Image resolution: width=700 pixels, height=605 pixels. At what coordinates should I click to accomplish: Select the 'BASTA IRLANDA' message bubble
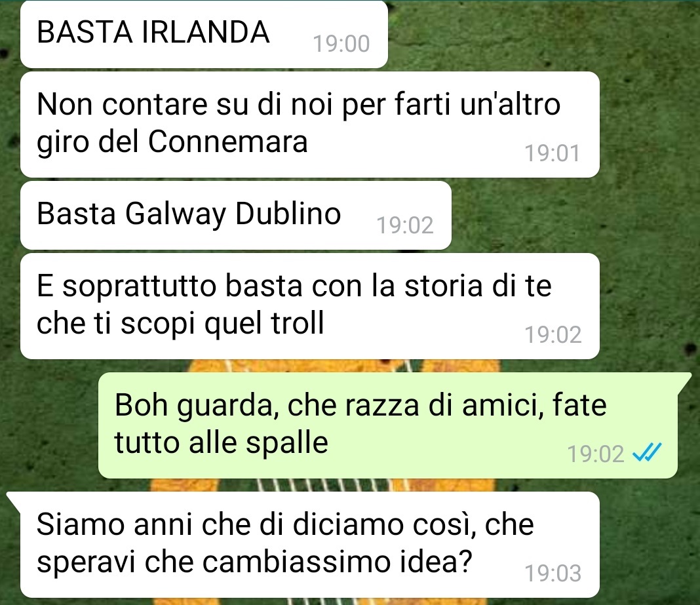(x=204, y=34)
